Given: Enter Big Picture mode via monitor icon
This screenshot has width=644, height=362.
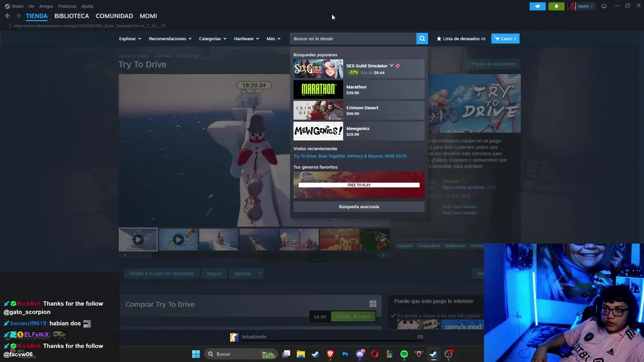Looking at the screenshot, I should 604,6.
